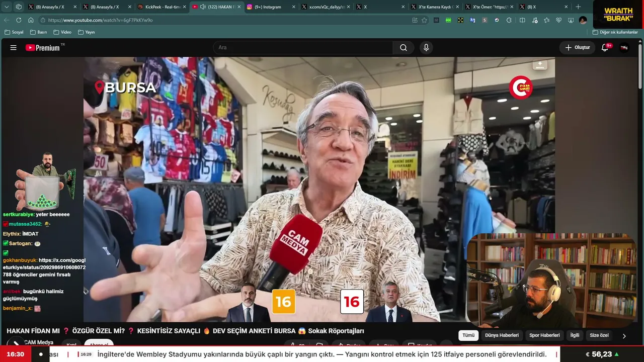Close the Instagram tab
644x362 pixels.
(294, 7)
